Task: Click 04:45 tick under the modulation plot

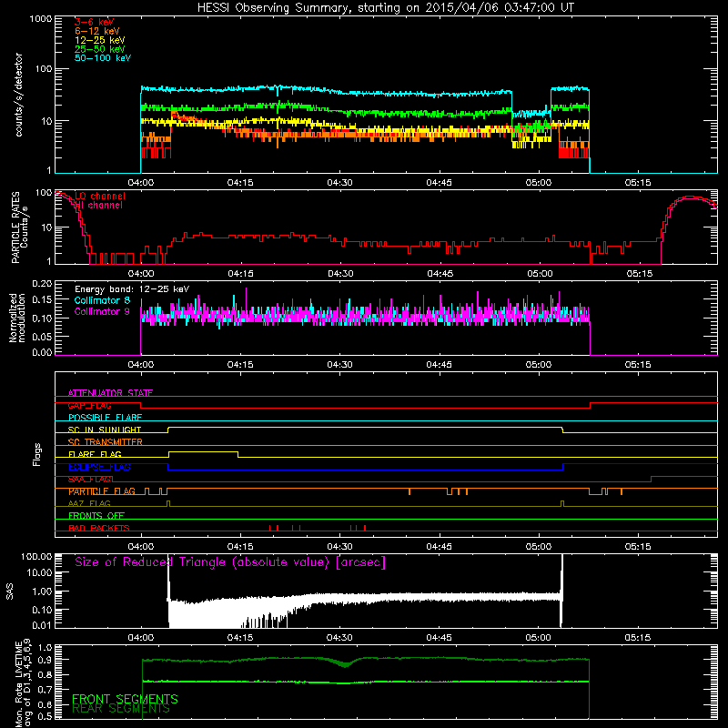Action: (440, 365)
